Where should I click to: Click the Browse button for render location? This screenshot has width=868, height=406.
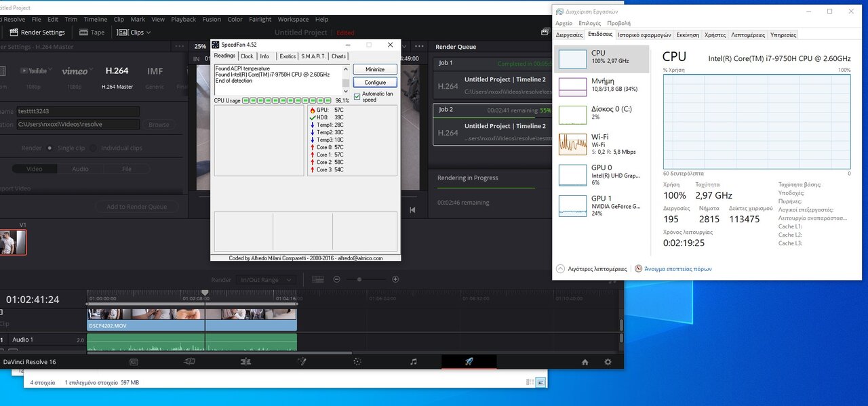[159, 125]
